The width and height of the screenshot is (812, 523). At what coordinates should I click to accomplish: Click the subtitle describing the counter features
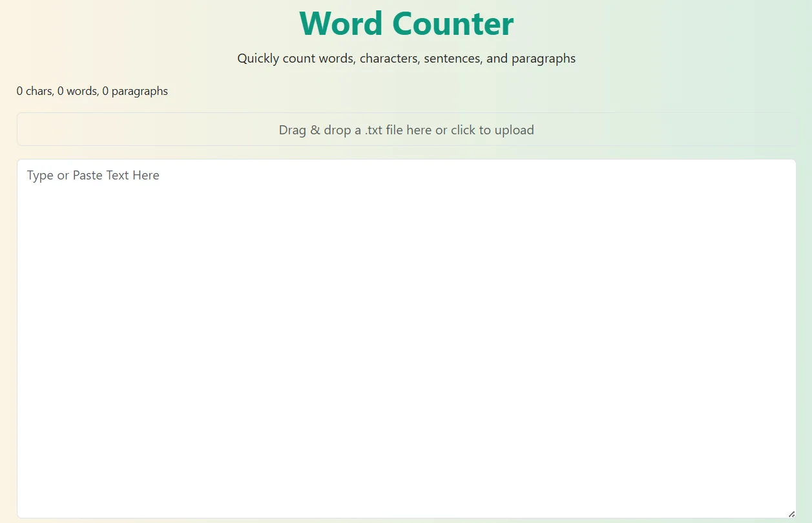tap(406, 58)
